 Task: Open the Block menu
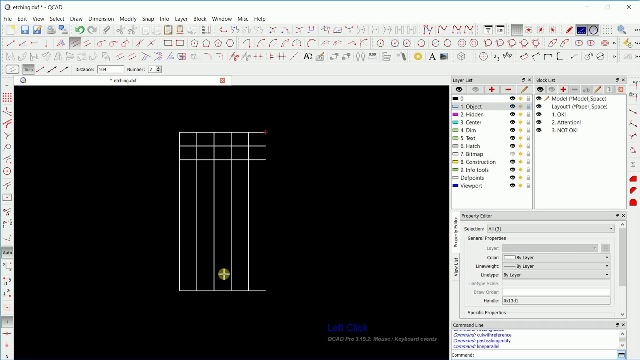200,19
